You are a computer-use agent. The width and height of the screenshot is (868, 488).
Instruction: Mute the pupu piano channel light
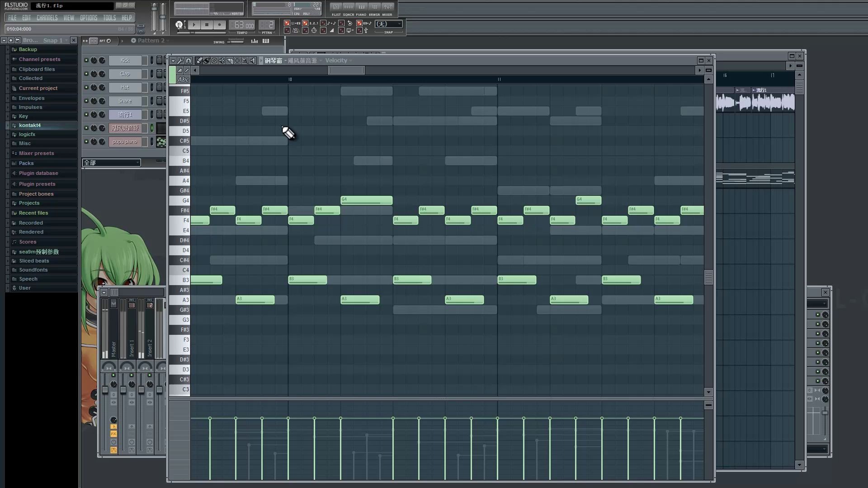[86, 141]
